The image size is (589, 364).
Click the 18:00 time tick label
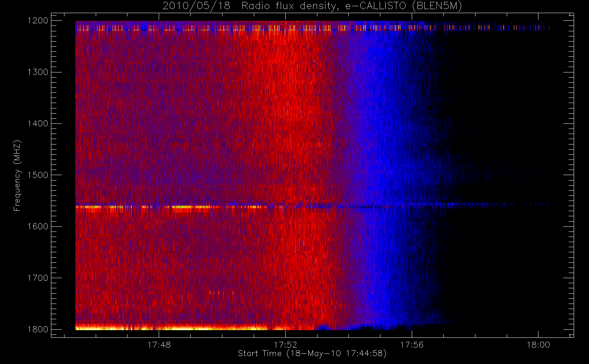(538, 345)
